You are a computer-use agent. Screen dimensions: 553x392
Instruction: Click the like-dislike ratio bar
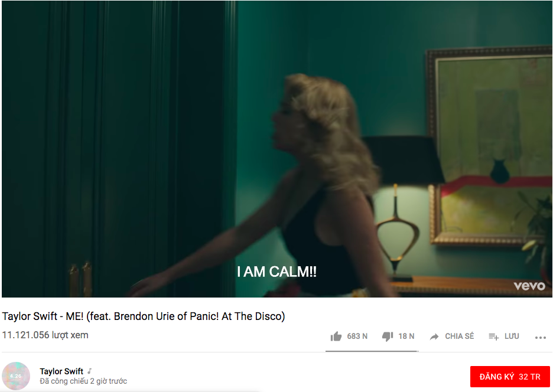(372, 351)
